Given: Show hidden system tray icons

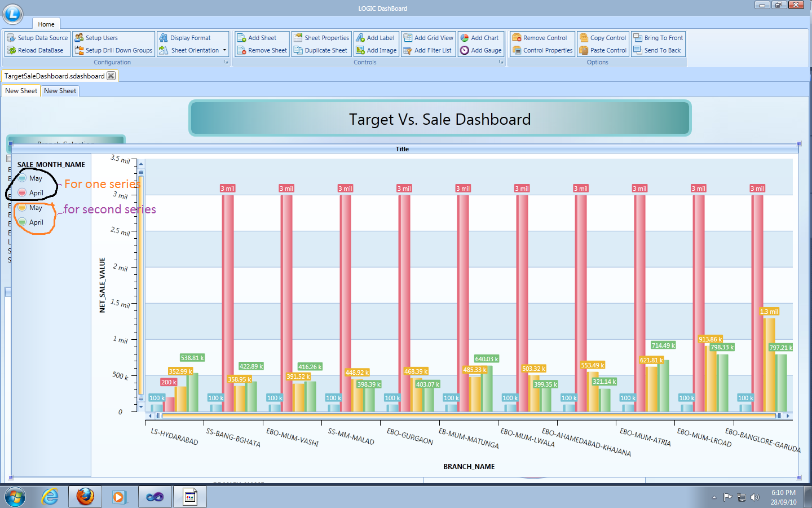Looking at the screenshot, I should [x=714, y=497].
